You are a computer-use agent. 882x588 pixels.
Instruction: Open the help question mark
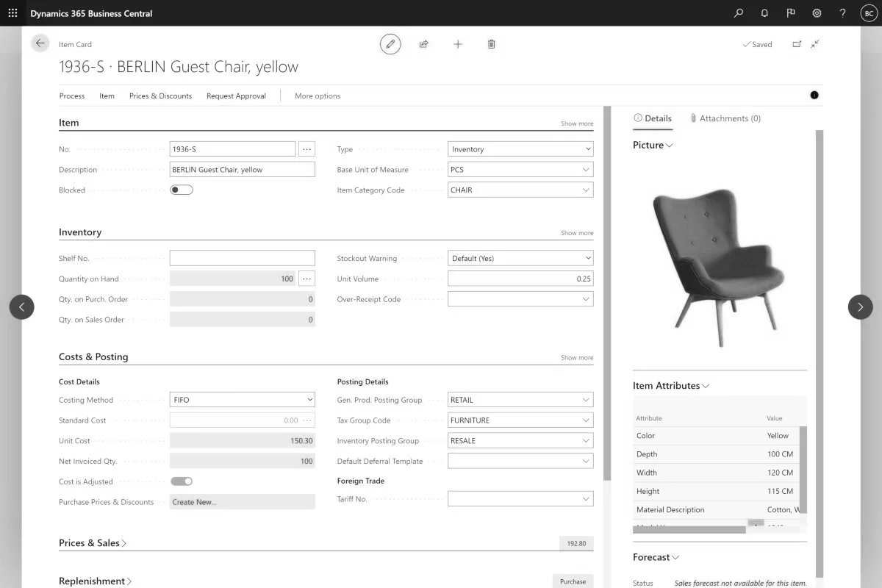coord(843,13)
